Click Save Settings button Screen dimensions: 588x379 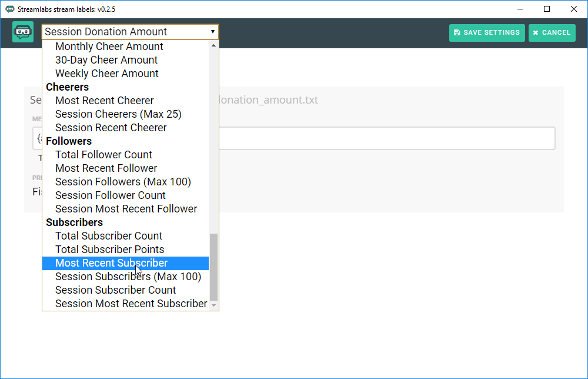487,32
